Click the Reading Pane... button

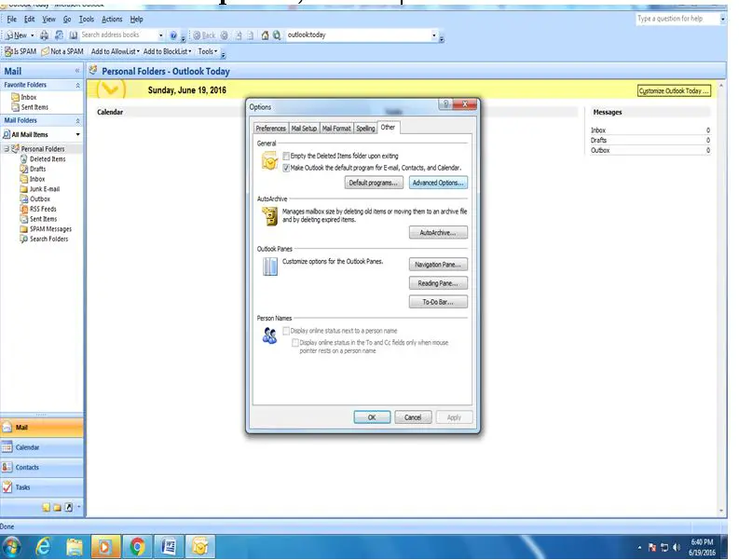click(x=438, y=283)
